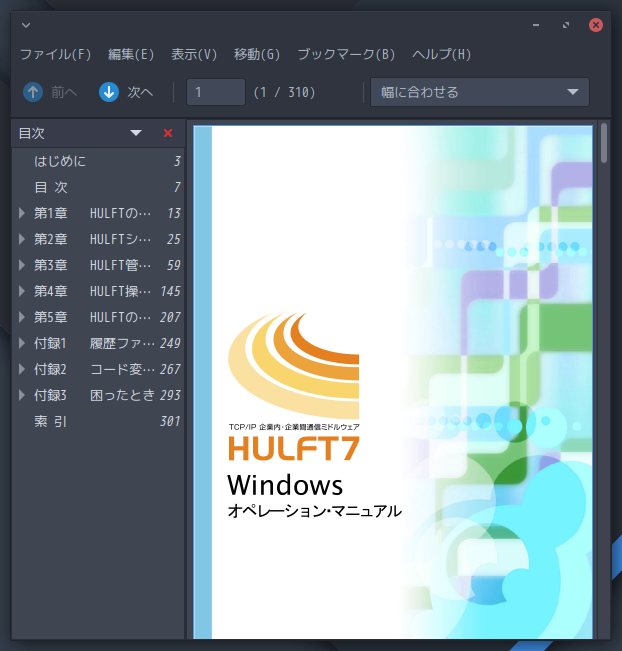
Task: Expand the 付録1 tree entry
Action: click(22, 343)
